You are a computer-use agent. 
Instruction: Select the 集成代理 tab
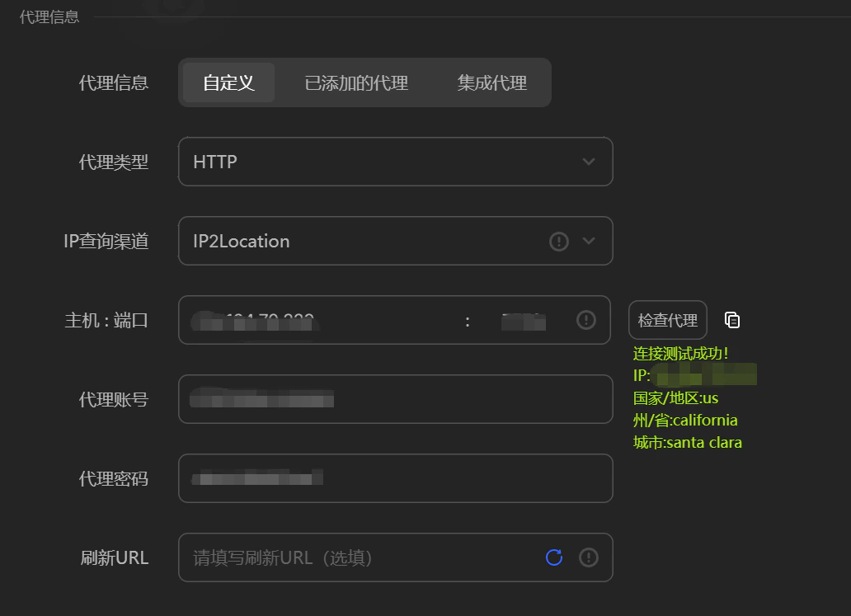point(491,82)
